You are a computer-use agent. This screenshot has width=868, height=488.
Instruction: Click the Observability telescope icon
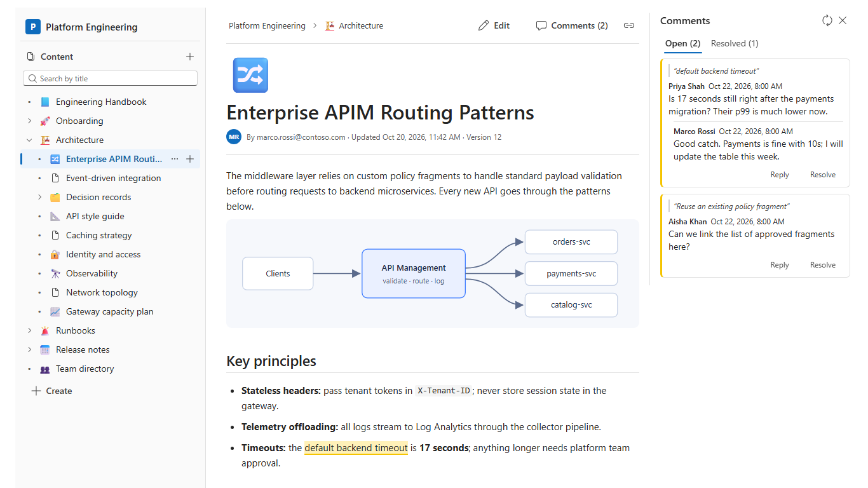click(55, 273)
